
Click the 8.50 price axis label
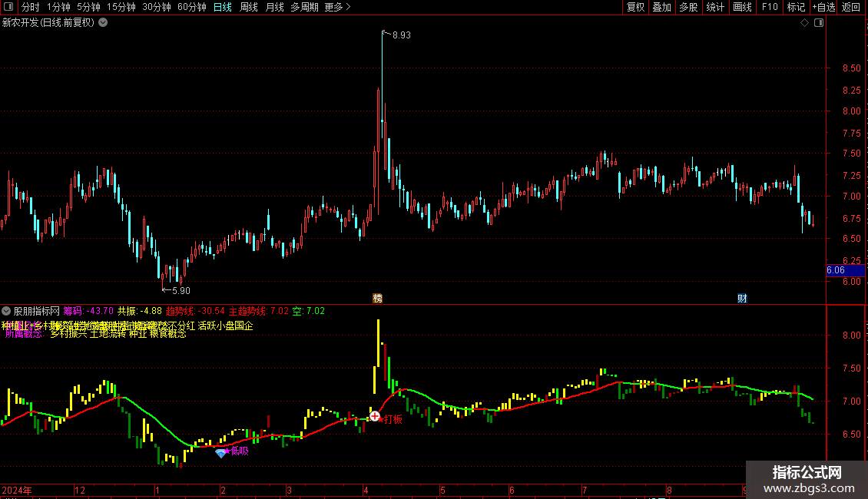point(851,68)
